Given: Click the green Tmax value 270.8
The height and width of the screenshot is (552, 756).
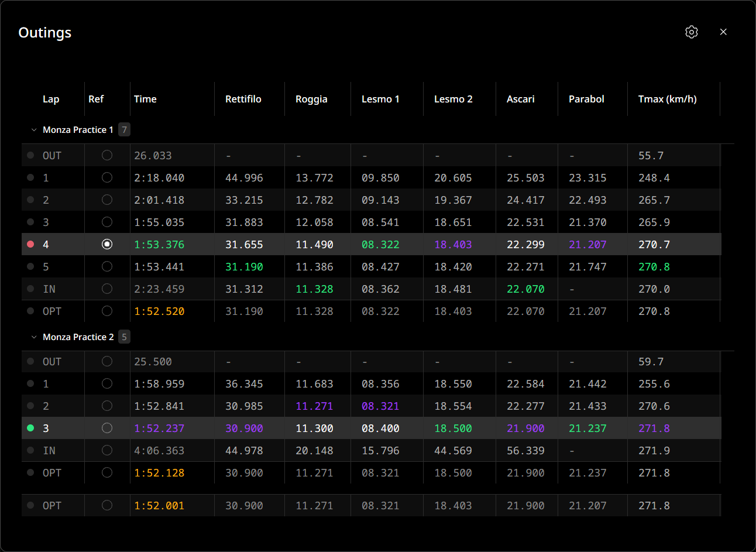Looking at the screenshot, I should pos(654,267).
